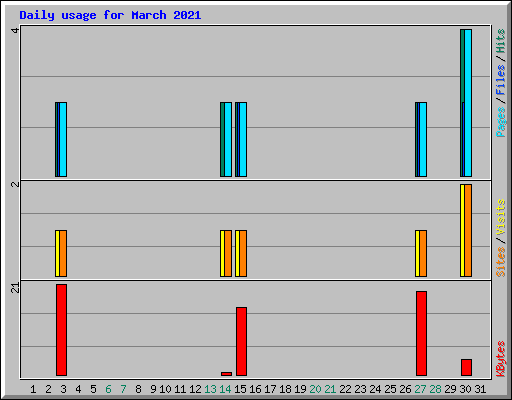Click day label "2" on the x-axis
Screen dimensions: 512x400
pos(48,389)
